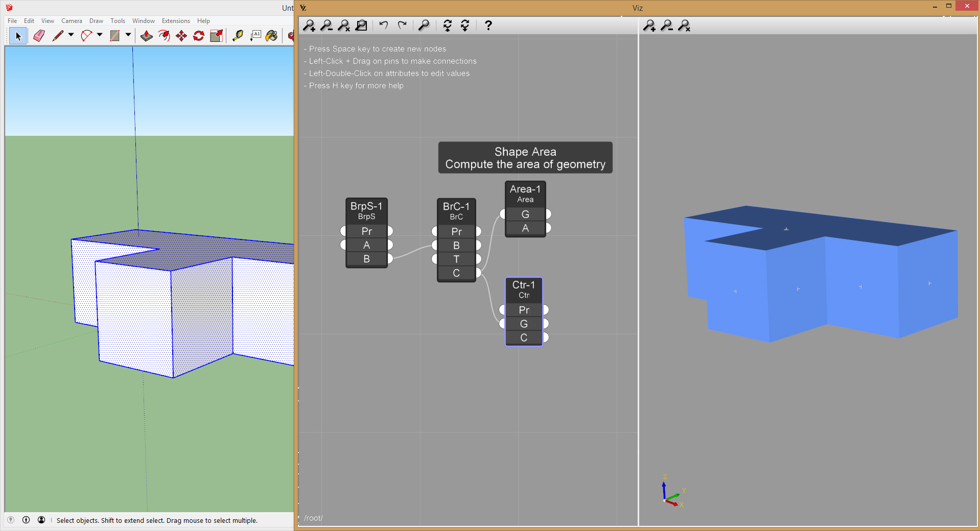Activate the Push/Pull tool
The width and height of the screenshot is (980, 531).
147,36
